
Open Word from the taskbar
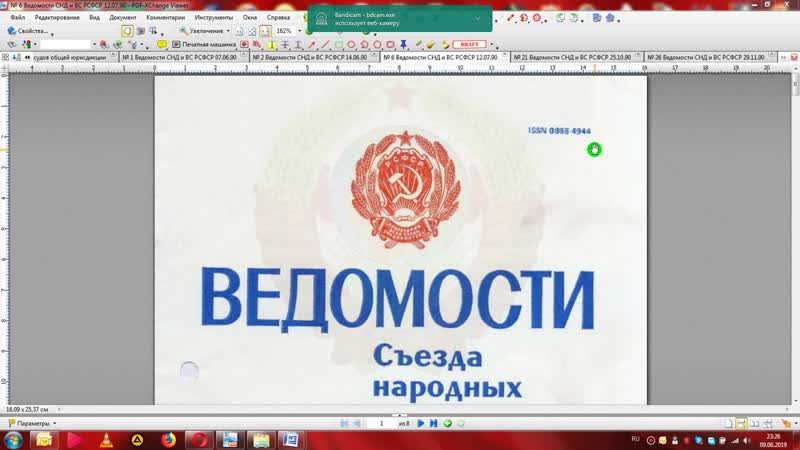point(291,440)
